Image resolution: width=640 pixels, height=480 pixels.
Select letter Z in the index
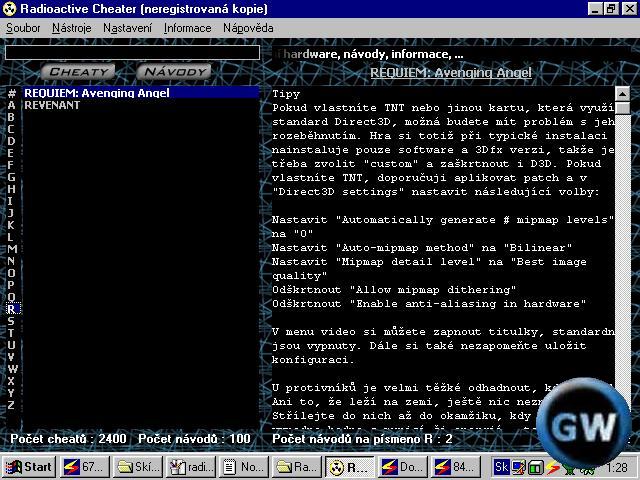point(11,404)
